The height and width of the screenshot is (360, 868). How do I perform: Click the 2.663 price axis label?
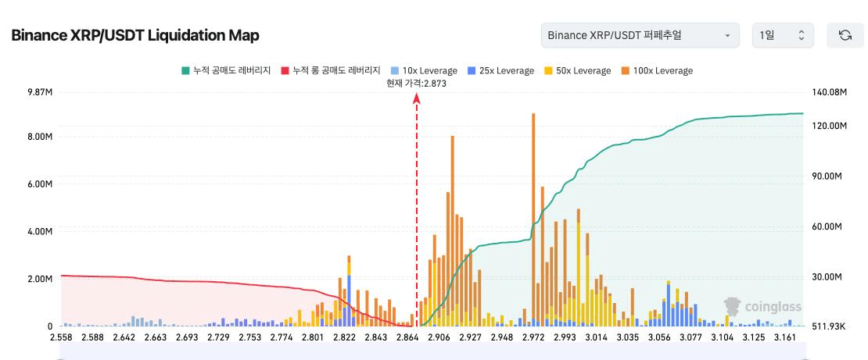coord(156,337)
